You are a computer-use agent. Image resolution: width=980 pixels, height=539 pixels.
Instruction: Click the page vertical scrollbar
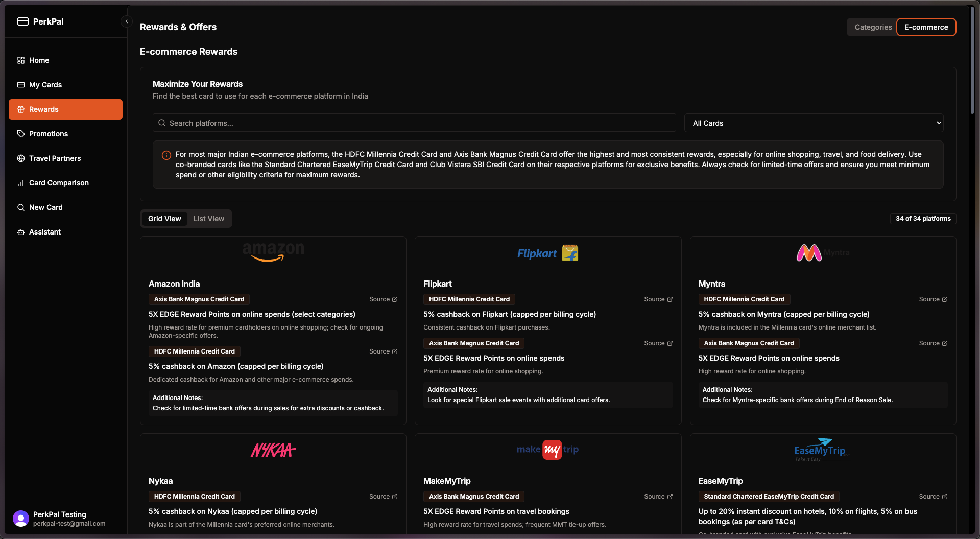(972, 61)
